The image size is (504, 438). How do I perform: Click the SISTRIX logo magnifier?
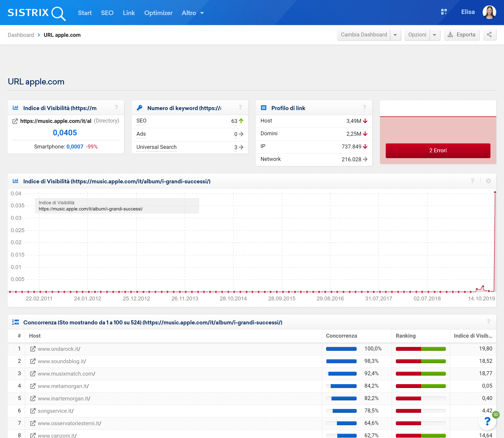[x=58, y=14]
